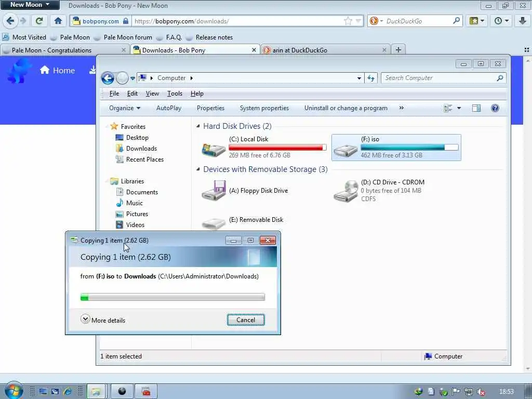Click the Windows Start orb
The height and width of the screenshot is (399, 532).
(14, 391)
